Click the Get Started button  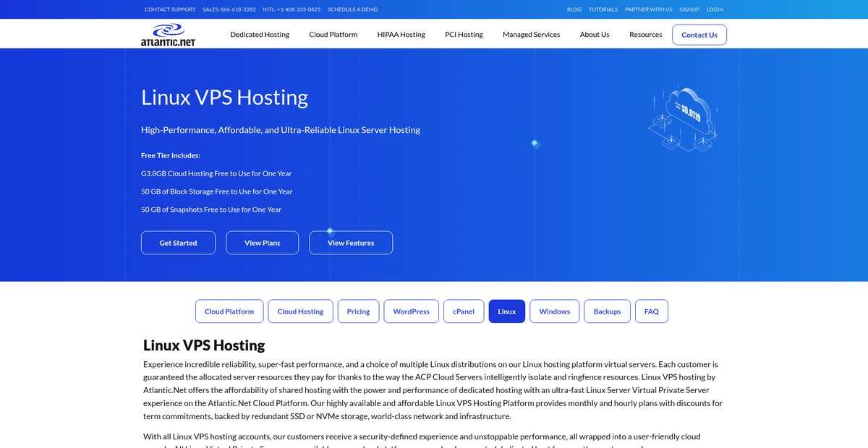179,243
